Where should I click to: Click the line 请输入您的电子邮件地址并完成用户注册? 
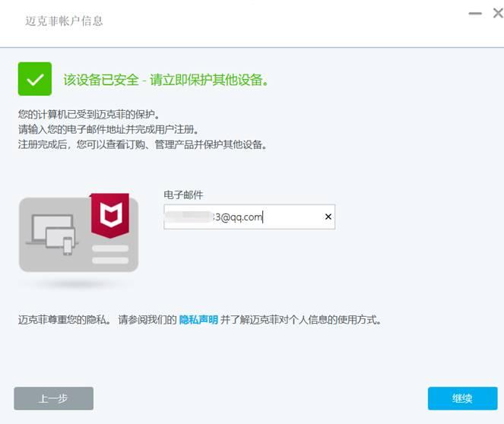(108, 129)
